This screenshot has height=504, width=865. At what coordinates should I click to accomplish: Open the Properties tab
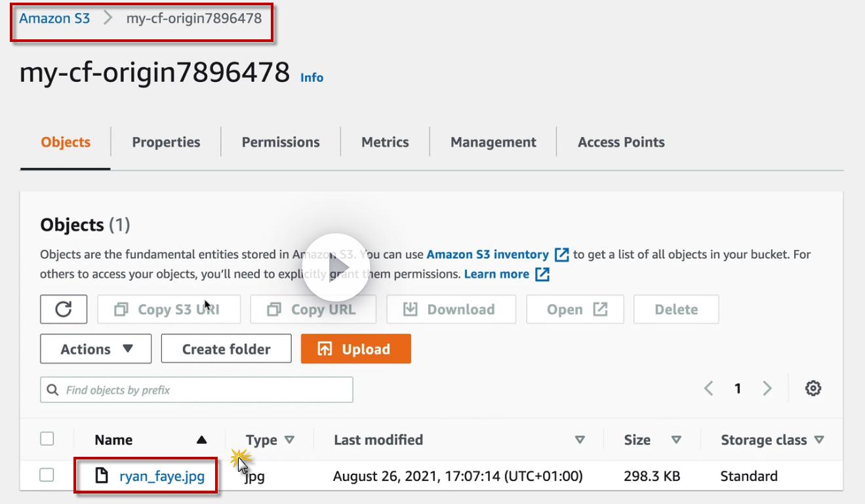click(166, 142)
